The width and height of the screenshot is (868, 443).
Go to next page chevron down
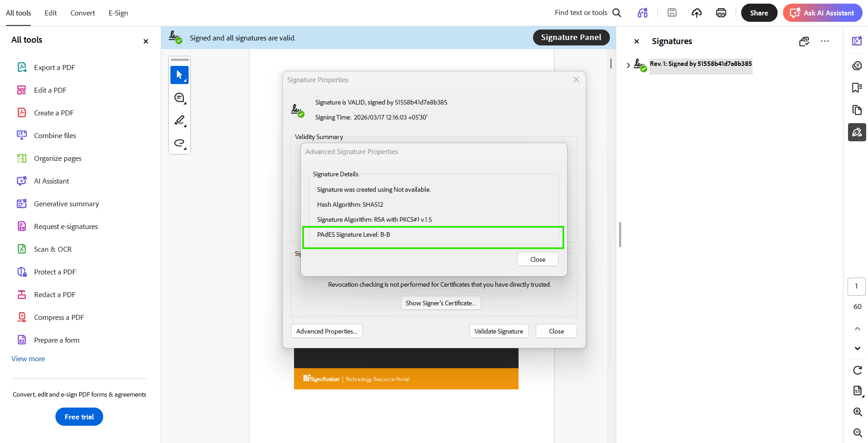pos(857,348)
